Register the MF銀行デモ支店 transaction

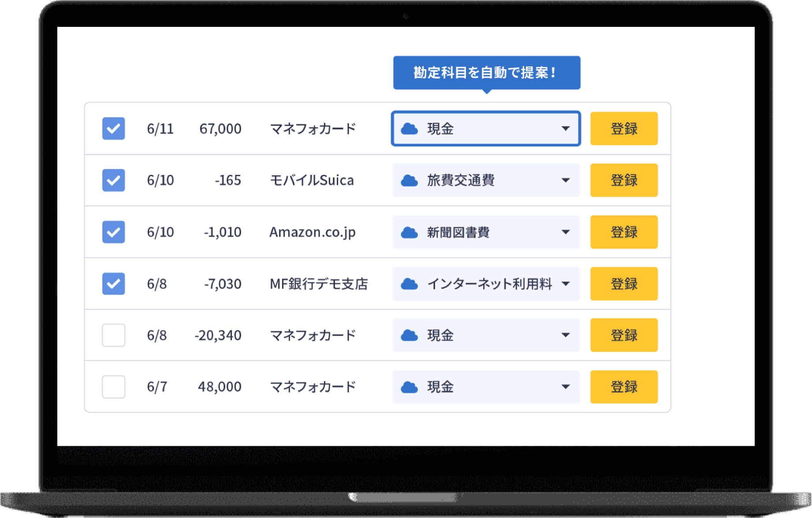(624, 284)
